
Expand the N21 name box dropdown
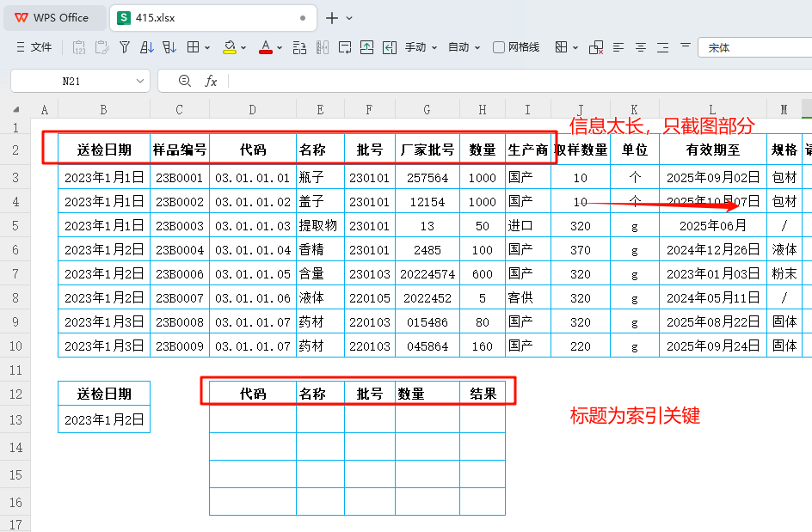click(x=140, y=82)
